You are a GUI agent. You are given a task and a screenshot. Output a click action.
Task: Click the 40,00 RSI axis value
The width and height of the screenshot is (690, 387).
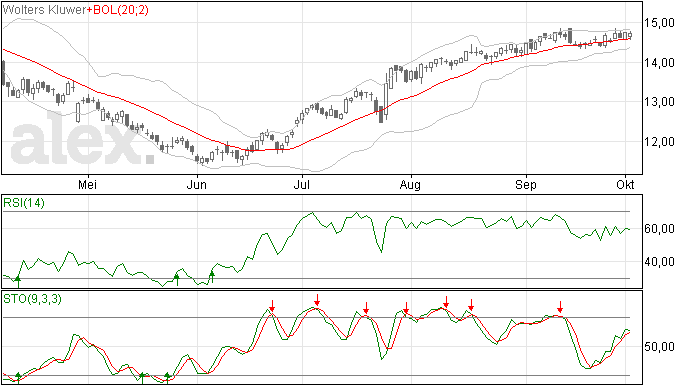(659, 262)
